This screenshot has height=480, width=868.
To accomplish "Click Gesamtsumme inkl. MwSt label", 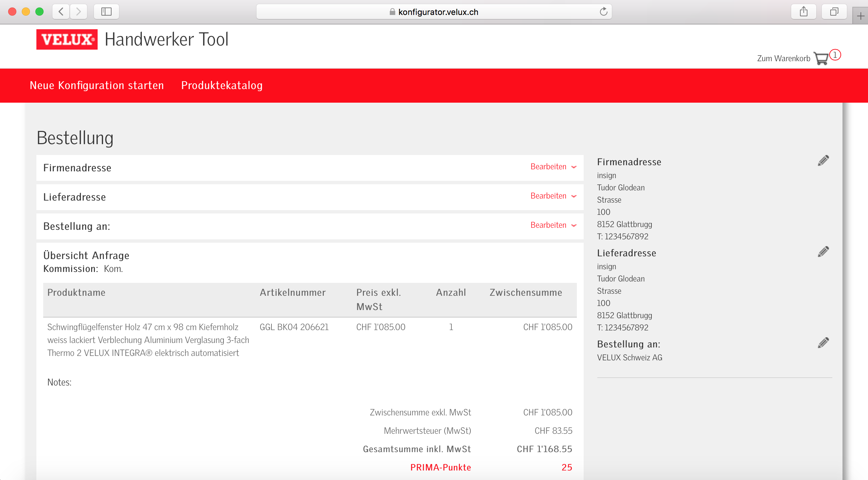I will coord(417,449).
